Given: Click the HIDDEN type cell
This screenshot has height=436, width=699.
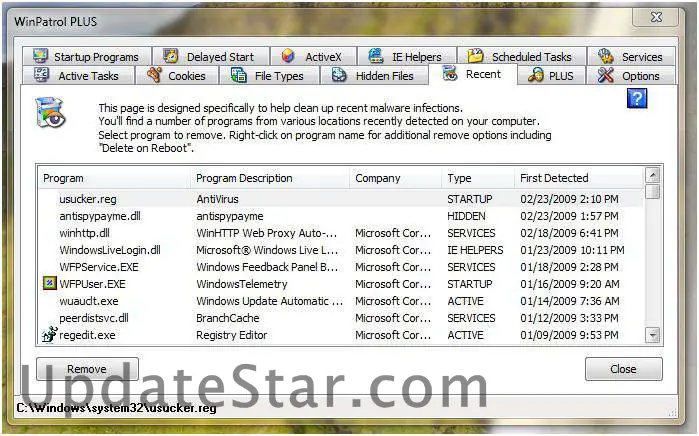Looking at the screenshot, I should click(x=466, y=216).
